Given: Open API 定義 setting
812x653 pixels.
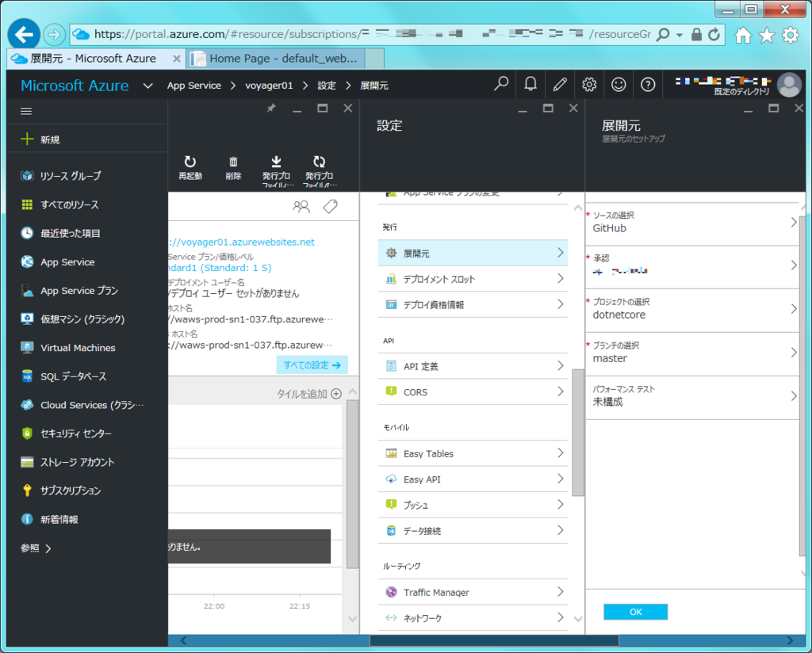Looking at the screenshot, I should [x=473, y=366].
